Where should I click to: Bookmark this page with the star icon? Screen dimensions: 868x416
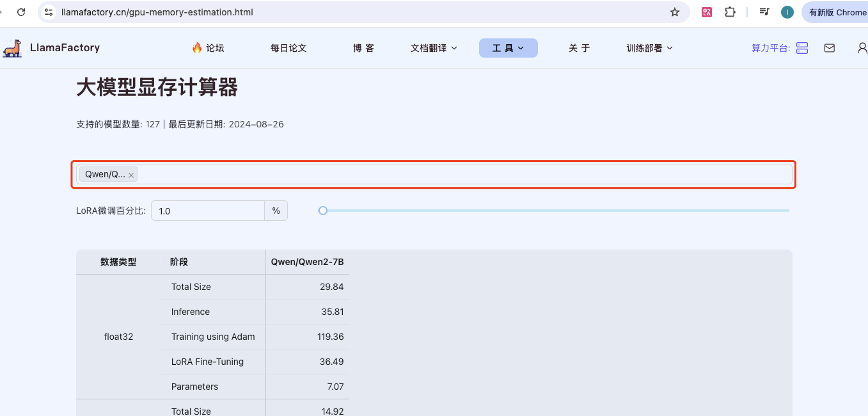point(675,12)
